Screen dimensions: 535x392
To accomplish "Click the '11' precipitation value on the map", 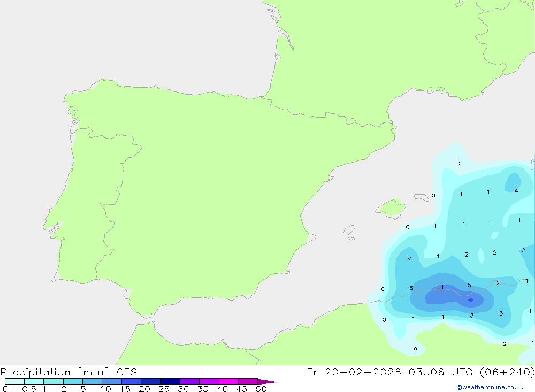I will [x=440, y=287].
